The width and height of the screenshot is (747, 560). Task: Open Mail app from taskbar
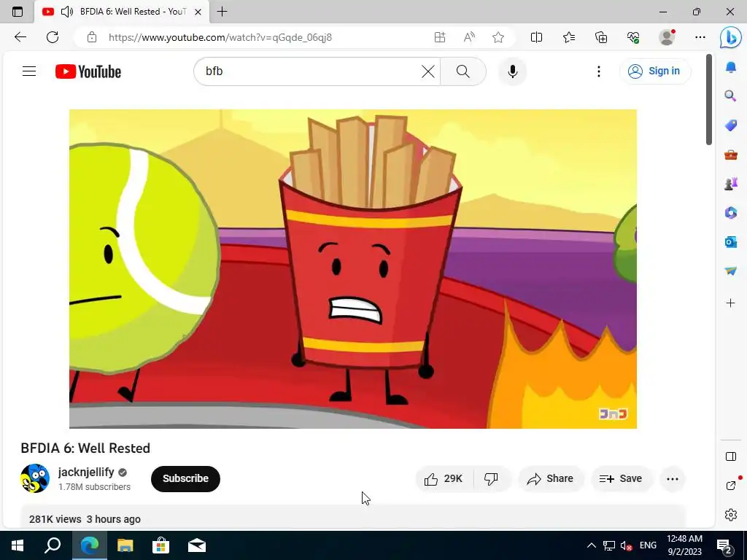tap(197, 545)
